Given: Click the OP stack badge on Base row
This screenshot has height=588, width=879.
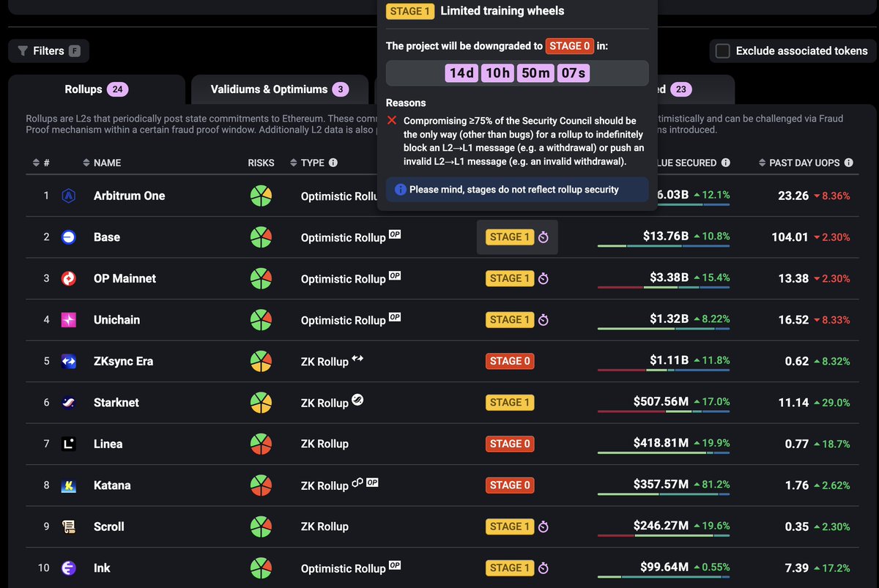Looking at the screenshot, I should (395, 234).
